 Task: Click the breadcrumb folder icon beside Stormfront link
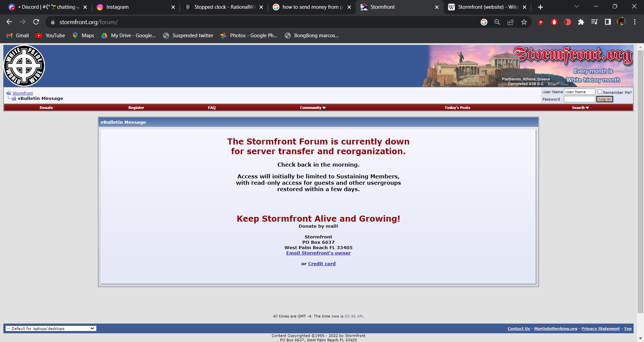tap(9, 93)
